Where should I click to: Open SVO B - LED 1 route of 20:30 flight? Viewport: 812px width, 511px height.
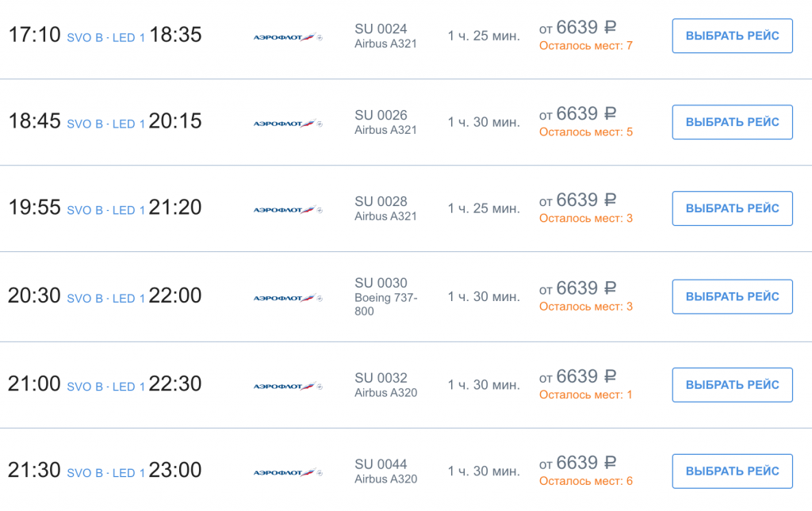pyautogui.click(x=105, y=299)
